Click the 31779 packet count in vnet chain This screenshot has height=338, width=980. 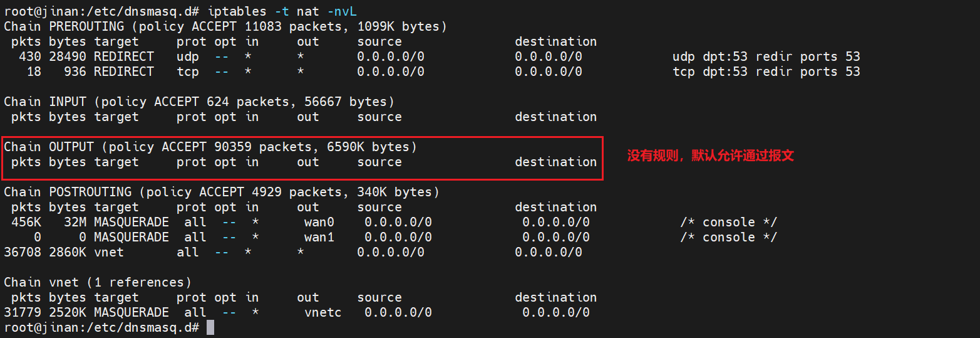pos(23,312)
